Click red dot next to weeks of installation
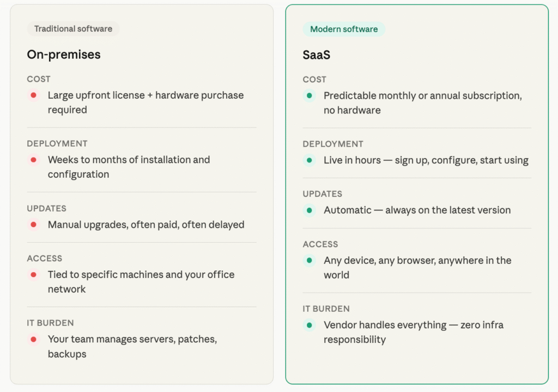 point(33,160)
